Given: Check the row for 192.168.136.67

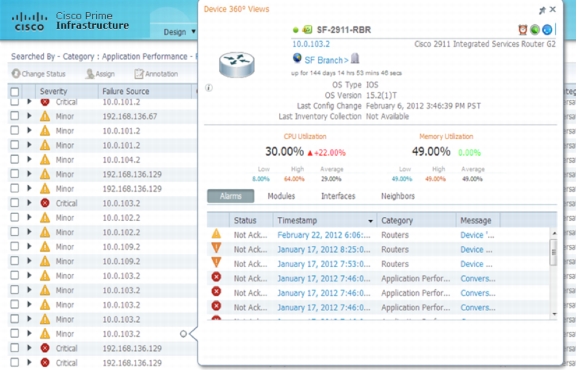Looking at the screenshot, I should pos(15,116).
